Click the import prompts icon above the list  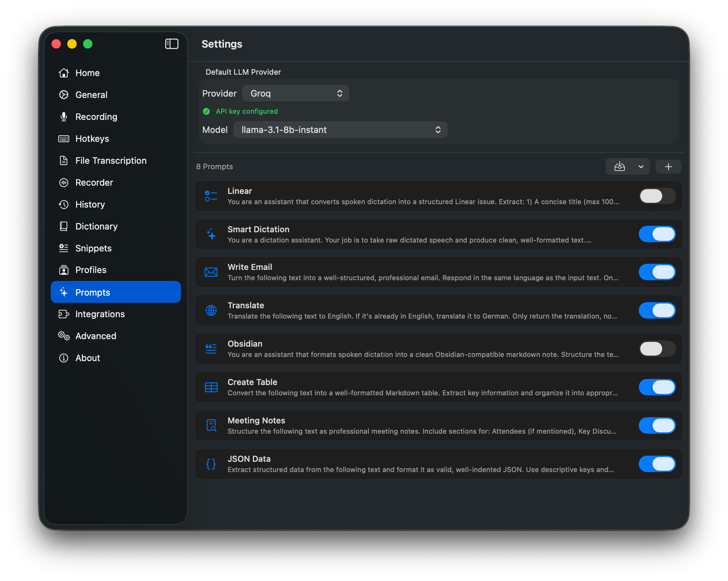click(x=620, y=166)
